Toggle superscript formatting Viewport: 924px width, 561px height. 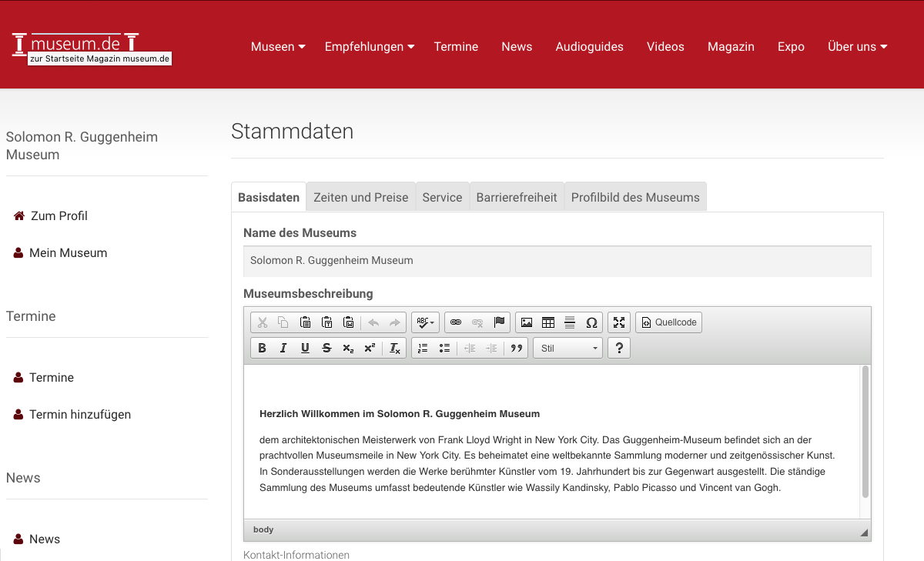pos(370,349)
